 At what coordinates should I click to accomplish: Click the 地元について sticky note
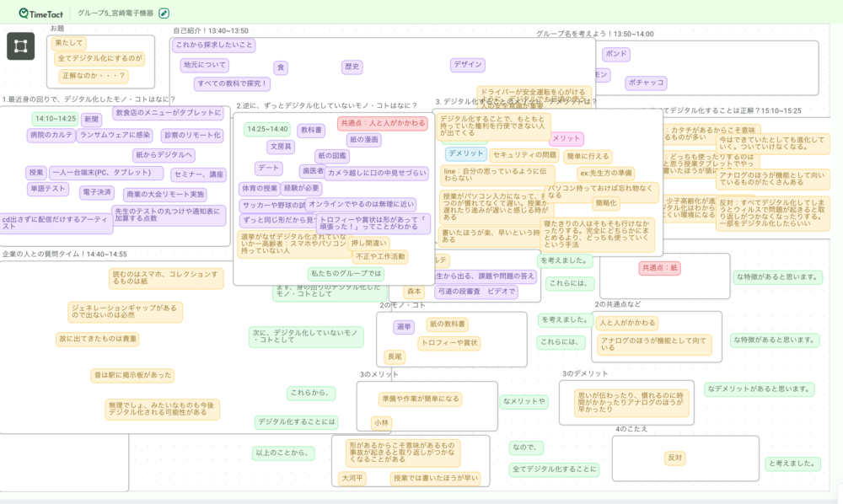pyautogui.click(x=204, y=65)
